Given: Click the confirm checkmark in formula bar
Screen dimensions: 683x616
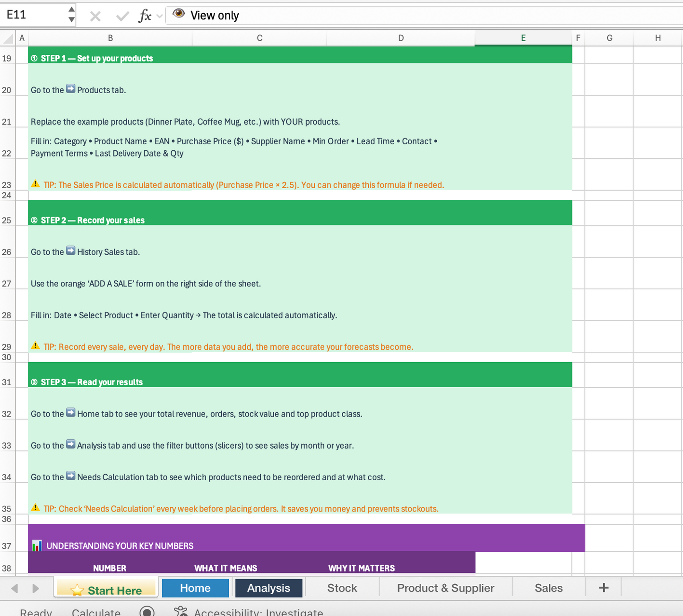Looking at the screenshot, I should [x=122, y=17].
